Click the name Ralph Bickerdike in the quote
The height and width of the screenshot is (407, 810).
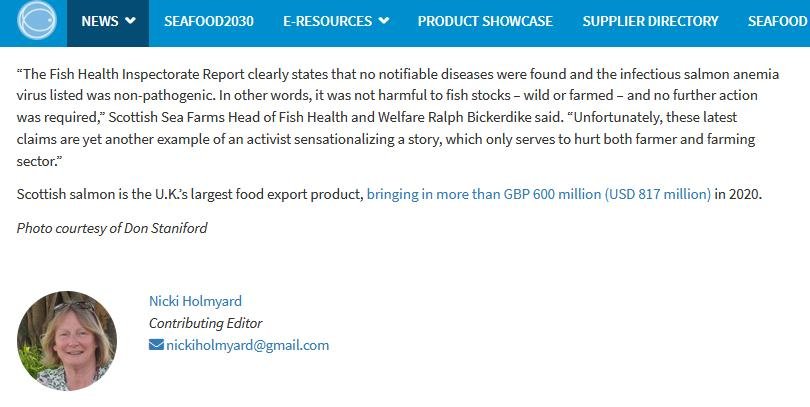475,117
